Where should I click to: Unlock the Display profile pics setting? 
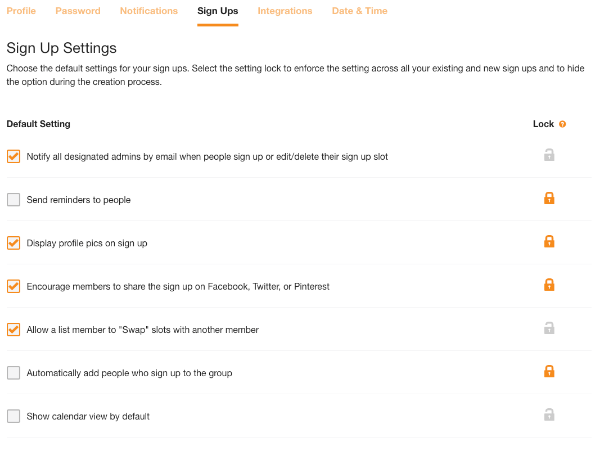click(549, 241)
